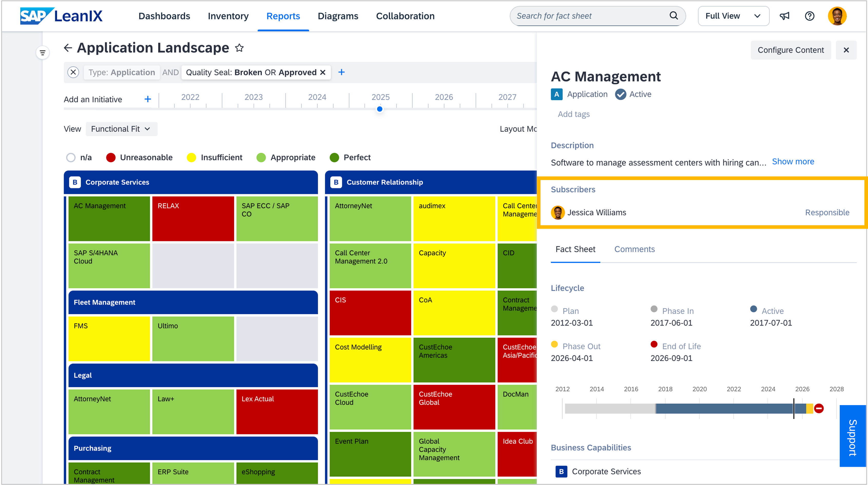Click the back arrow beside Application Landscape

point(68,48)
